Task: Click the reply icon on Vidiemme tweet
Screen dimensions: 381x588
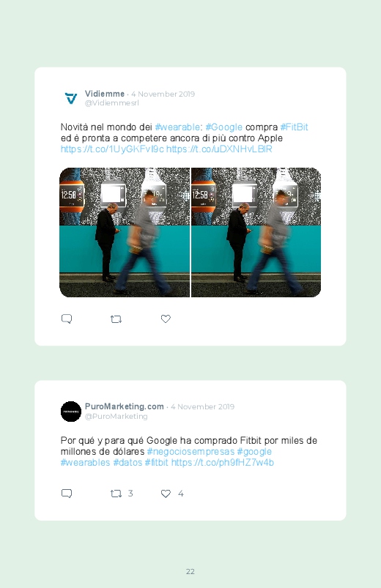Action: coord(67,319)
